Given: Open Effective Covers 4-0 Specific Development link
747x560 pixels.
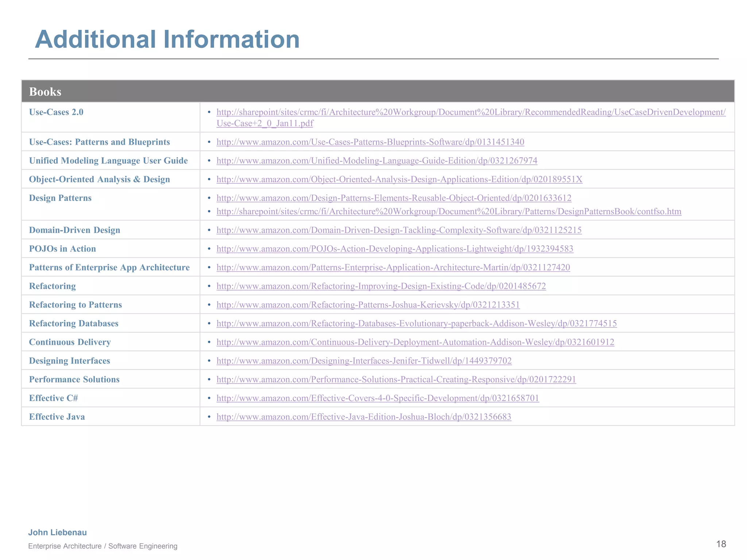Looking at the screenshot, I should coord(378,398).
